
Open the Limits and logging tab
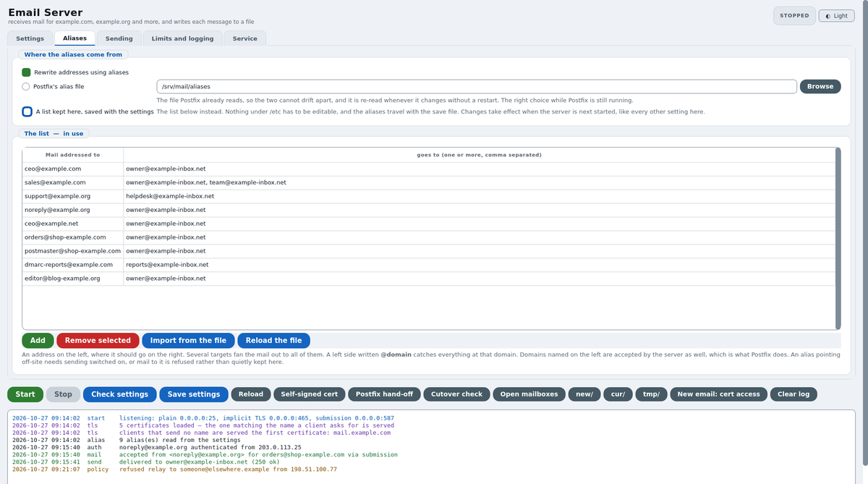pos(182,38)
